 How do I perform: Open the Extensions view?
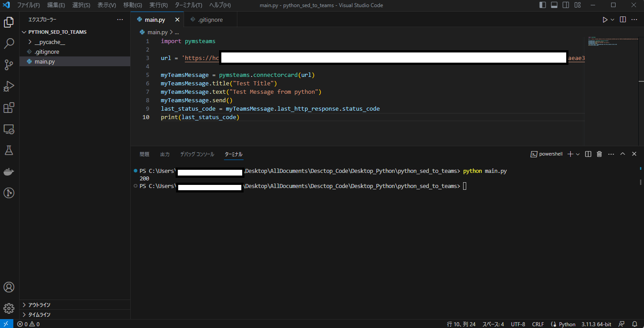[x=9, y=108]
